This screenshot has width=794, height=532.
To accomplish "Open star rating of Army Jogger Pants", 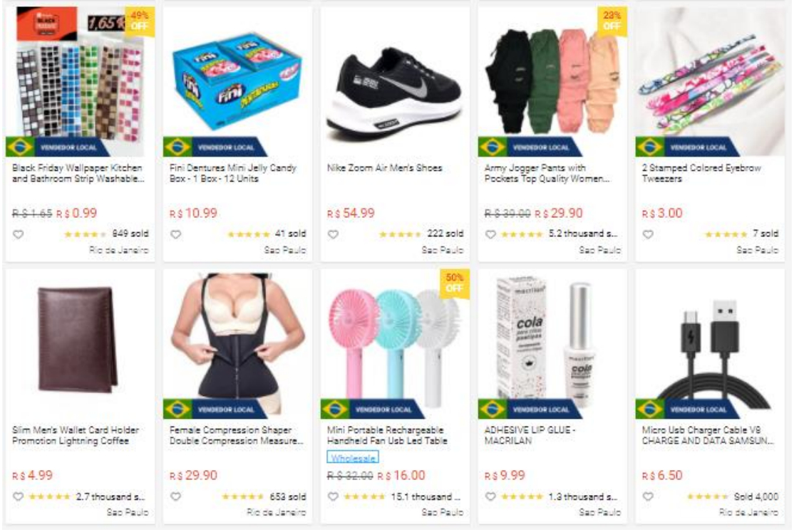I will (522, 234).
